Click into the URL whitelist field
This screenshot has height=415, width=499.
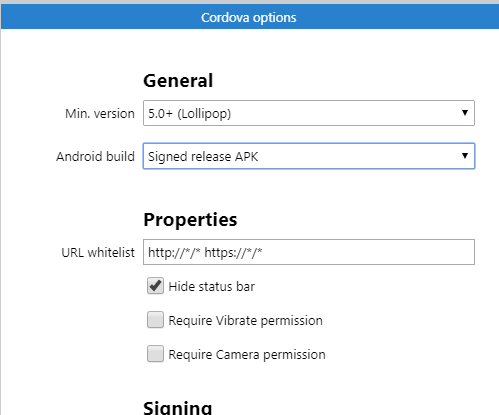click(309, 252)
